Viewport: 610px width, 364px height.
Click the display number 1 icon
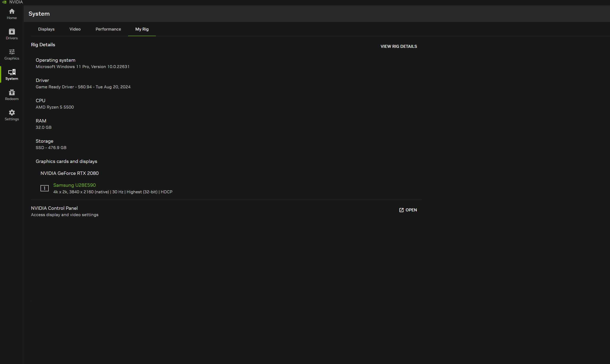[x=44, y=188]
